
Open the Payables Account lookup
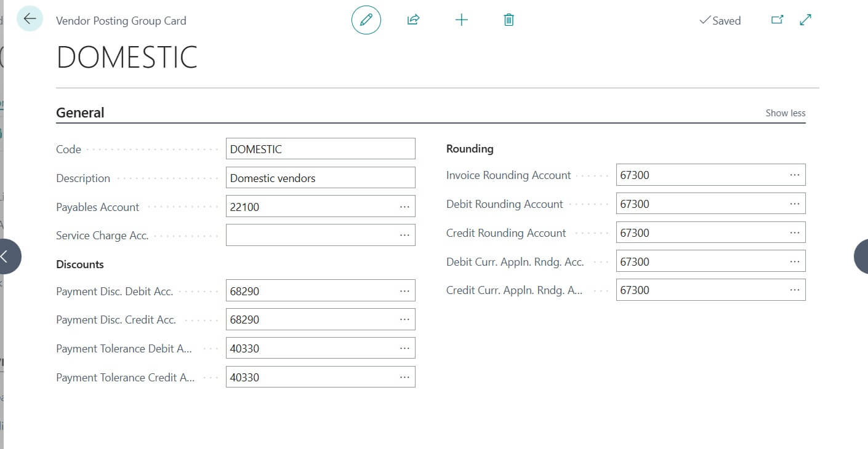(404, 206)
